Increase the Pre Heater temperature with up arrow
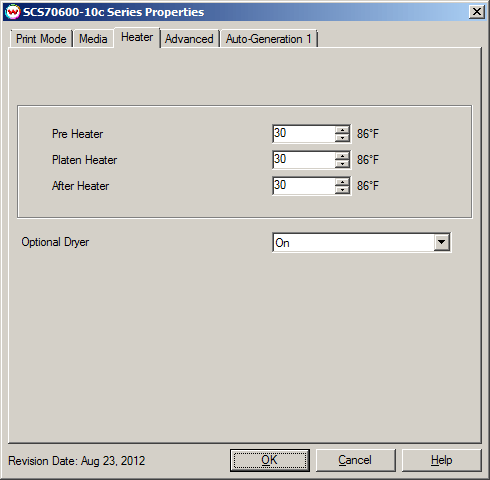The height and width of the screenshot is (480, 490). (x=342, y=130)
